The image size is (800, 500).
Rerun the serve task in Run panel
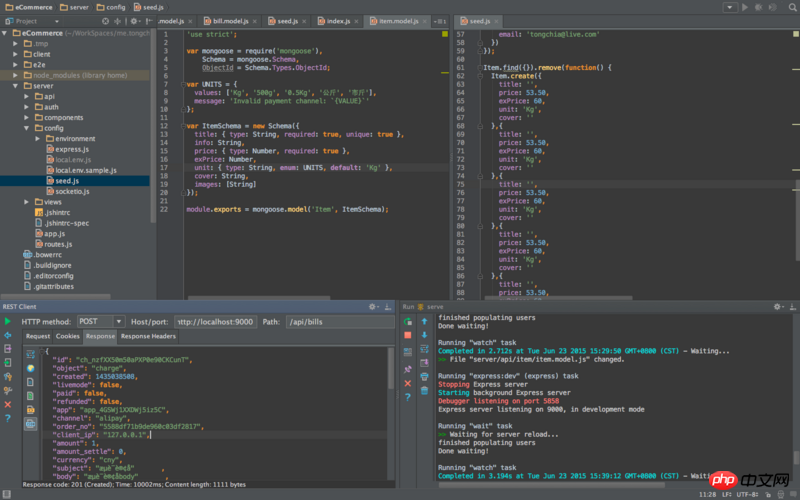pos(408,321)
